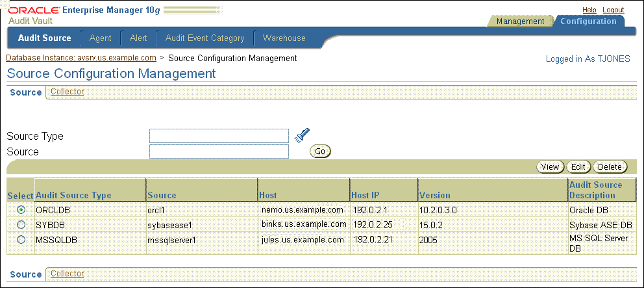
Task: Switch to the Configuration tab
Action: coord(588,21)
